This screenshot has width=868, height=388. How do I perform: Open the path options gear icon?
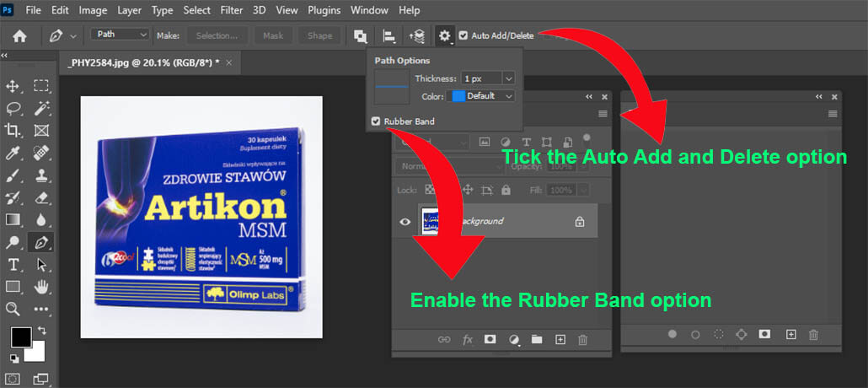[x=444, y=36]
